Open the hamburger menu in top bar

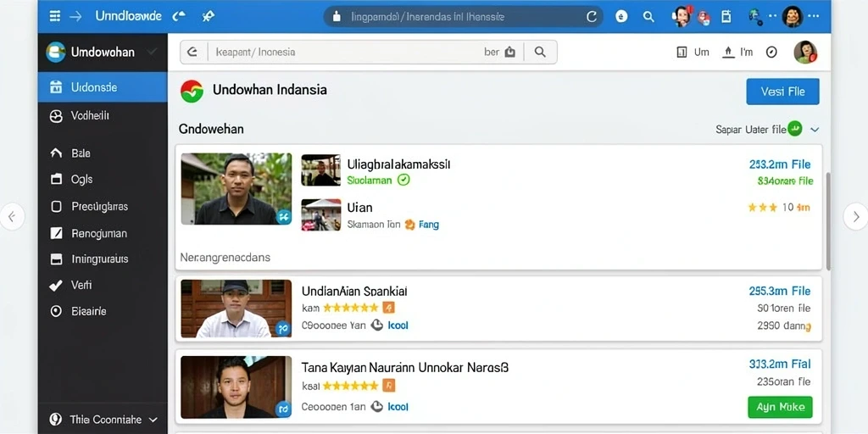pyautogui.click(x=55, y=17)
